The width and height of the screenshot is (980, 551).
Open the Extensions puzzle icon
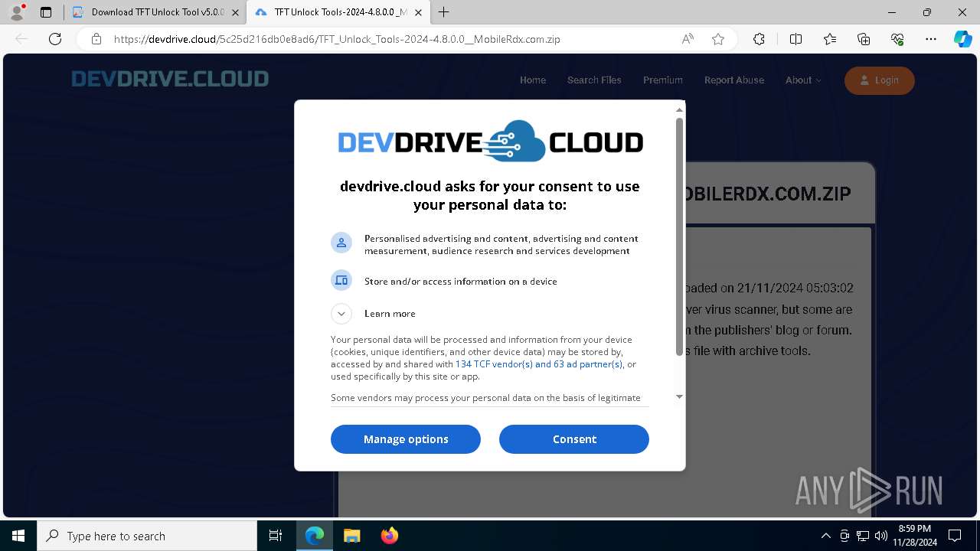click(759, 39)
